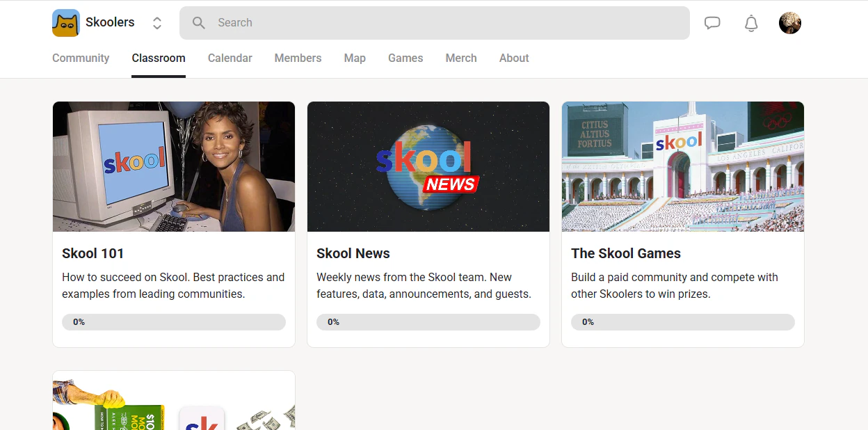Click The Skool Games progress bar
The height and width of the screenshot is (430, 868).
(683, 322)
